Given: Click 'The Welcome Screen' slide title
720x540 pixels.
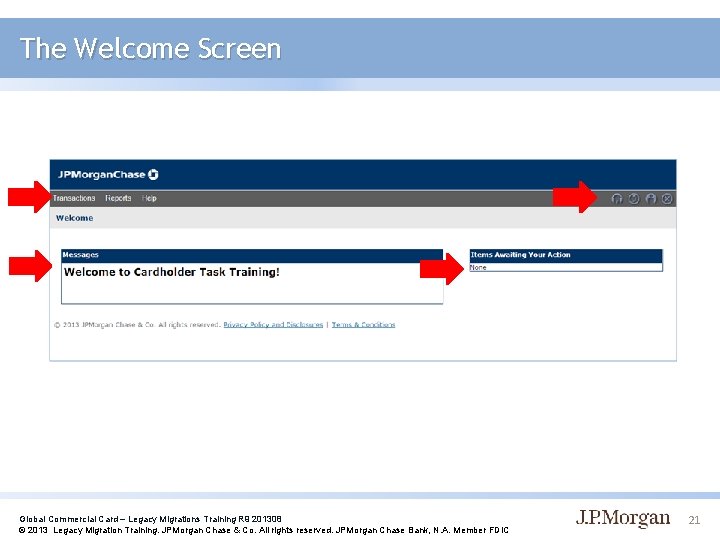Looking at the screenshot, I should [x=151, y=48].
